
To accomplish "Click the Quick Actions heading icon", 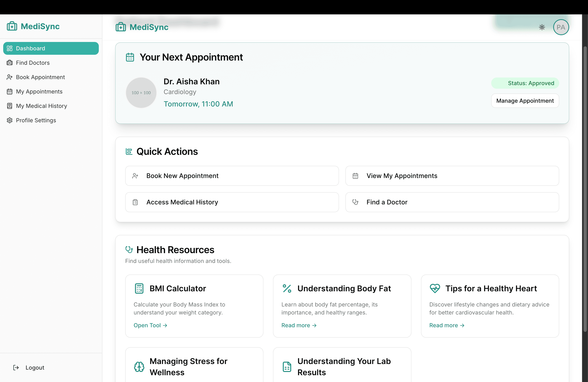I will pyautogui.click(x=129, y=151).
